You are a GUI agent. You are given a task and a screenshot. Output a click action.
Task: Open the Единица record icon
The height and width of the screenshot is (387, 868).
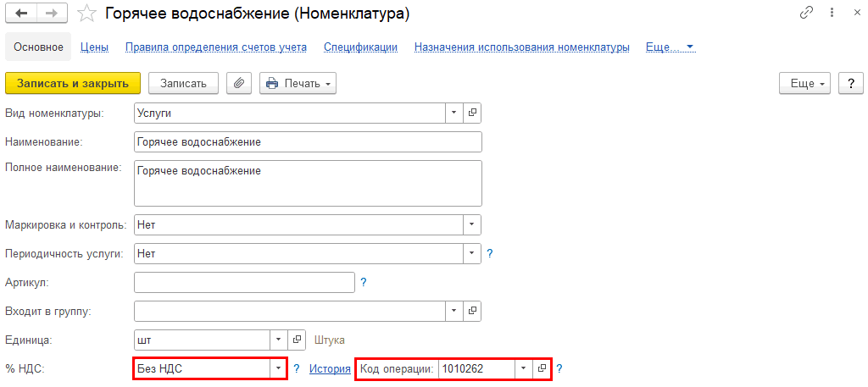297,340
